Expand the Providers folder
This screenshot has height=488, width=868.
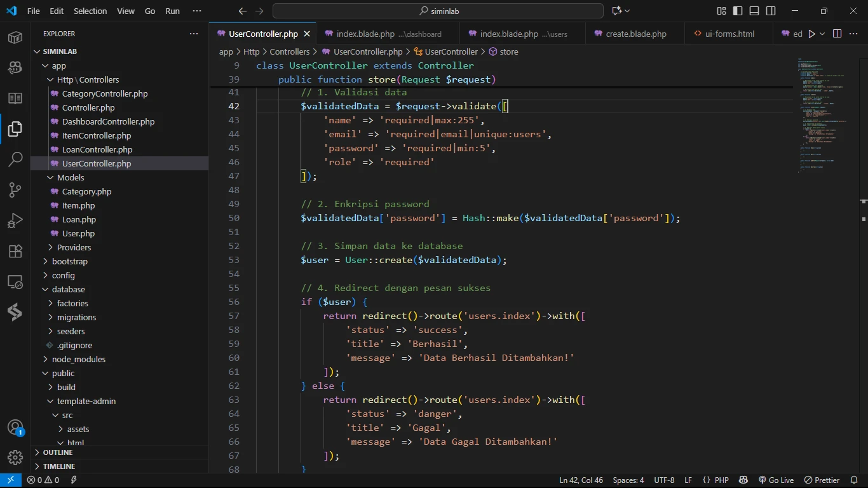click(x=74, y=247)
